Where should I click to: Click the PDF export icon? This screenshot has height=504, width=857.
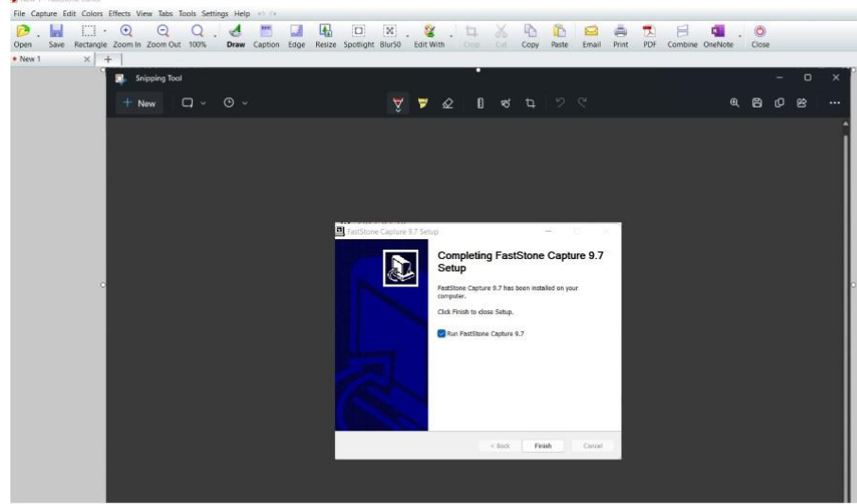[x=650, y=32]
